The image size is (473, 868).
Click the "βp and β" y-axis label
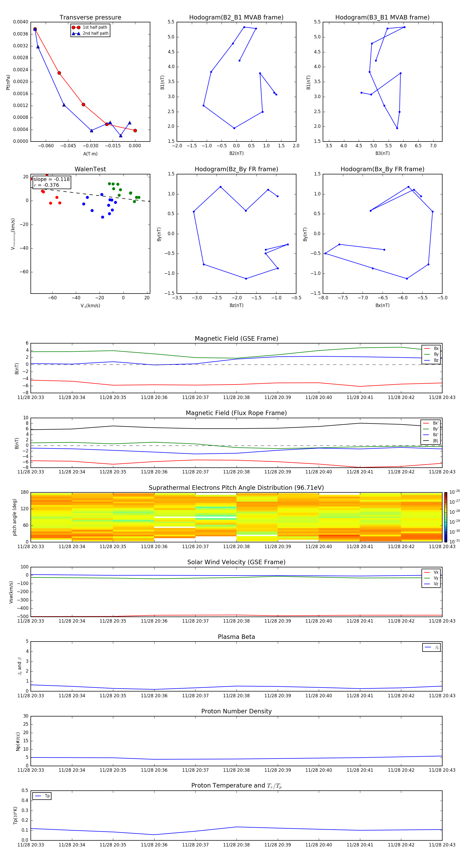(x=19, y=666)
